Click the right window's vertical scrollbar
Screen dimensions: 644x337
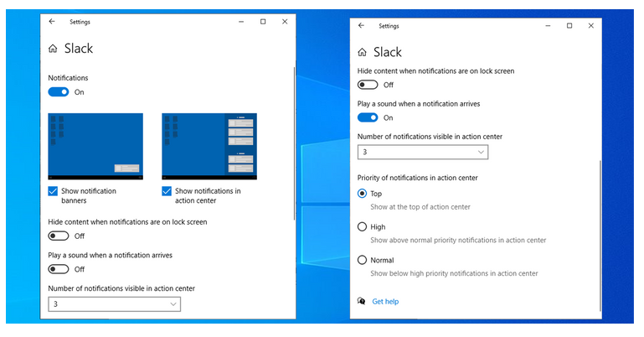[600, 236]
